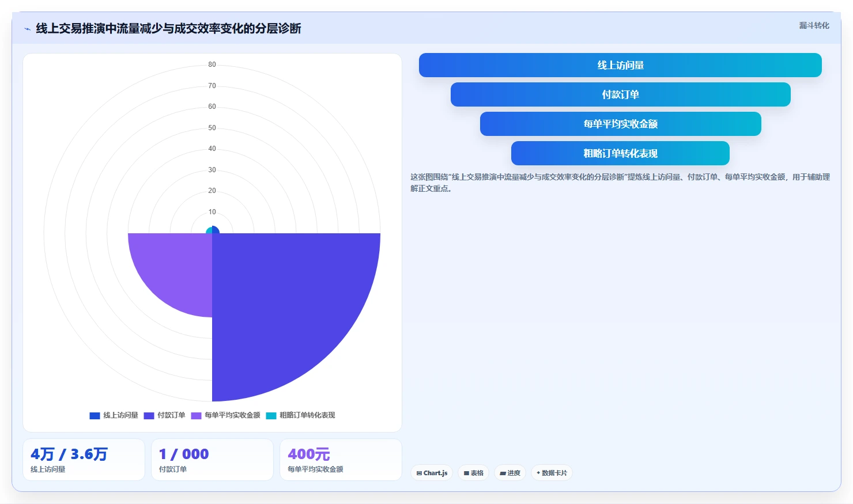This screenshot has width=853, height=504.
Task: Open the 4万 / 3.6万 metric card
Action: pyautogui.click(x=84, y=460)
